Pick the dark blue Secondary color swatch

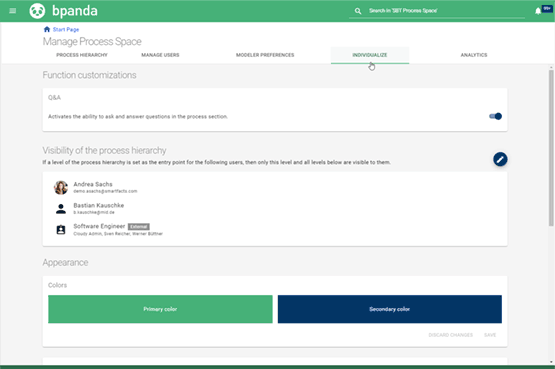(x=390, y=309)
